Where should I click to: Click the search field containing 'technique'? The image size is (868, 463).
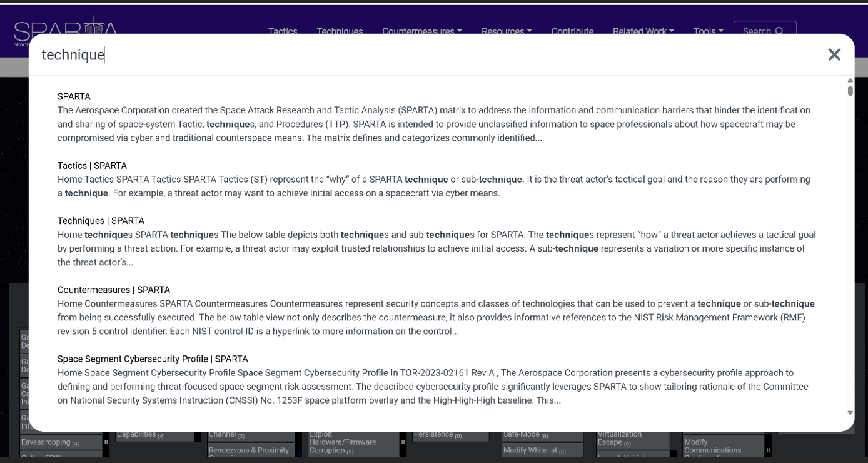[425, 55]
